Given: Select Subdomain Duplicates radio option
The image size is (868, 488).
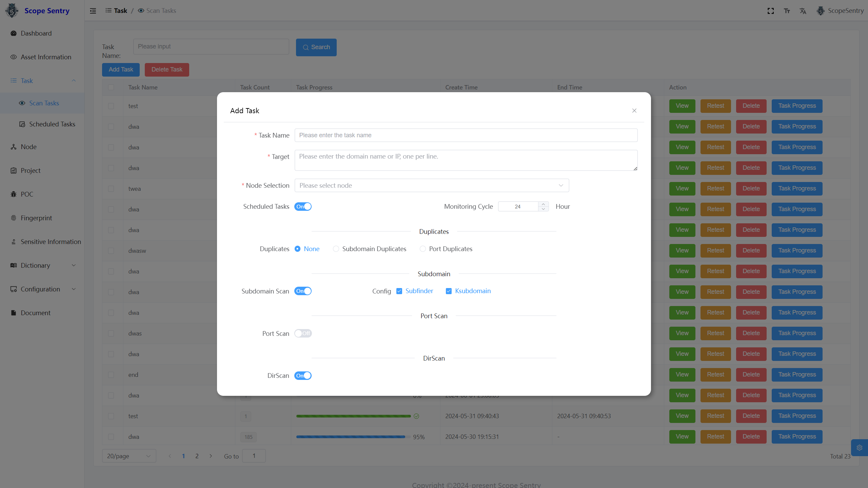Looking at the screenshot, I should [336, 249].
